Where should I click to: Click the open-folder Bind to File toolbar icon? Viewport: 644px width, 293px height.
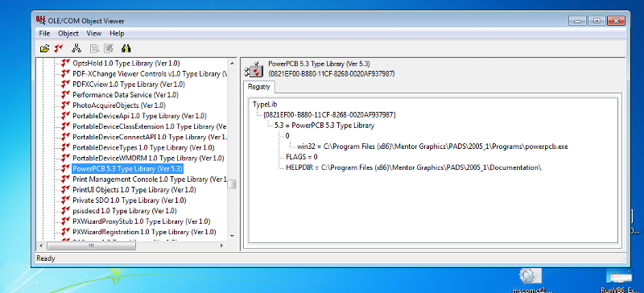point(45,48)
